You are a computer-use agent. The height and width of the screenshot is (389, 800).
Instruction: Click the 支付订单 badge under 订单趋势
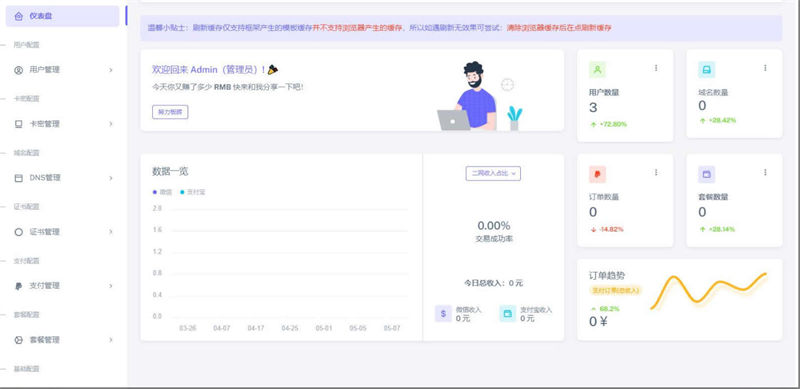[615, 290]
